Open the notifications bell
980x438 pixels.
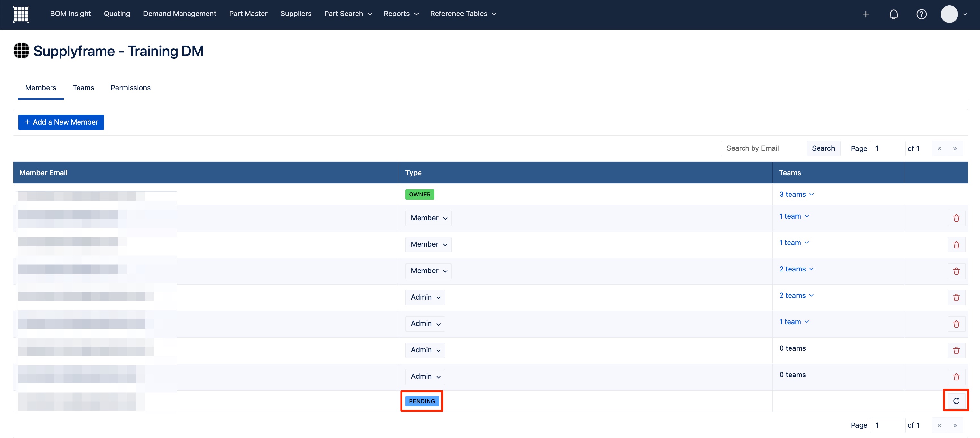[x=894, y=14]
